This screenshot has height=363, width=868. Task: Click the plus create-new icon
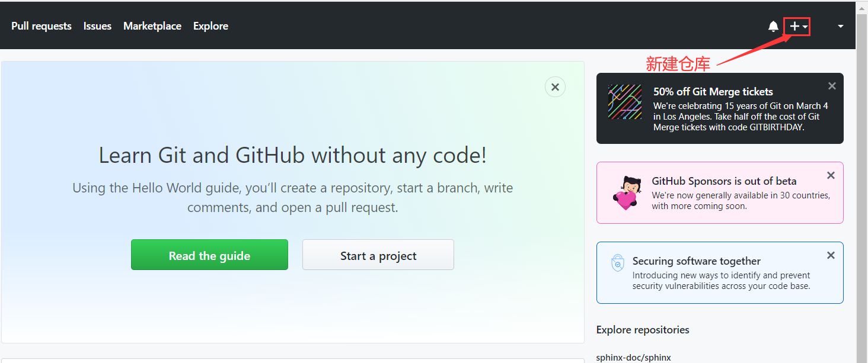click(794, 26)
